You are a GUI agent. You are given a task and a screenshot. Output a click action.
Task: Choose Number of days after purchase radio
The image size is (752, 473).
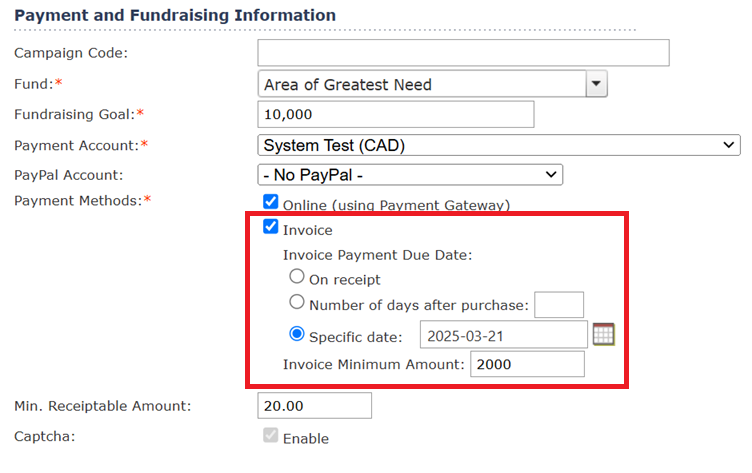coord(297,302)
